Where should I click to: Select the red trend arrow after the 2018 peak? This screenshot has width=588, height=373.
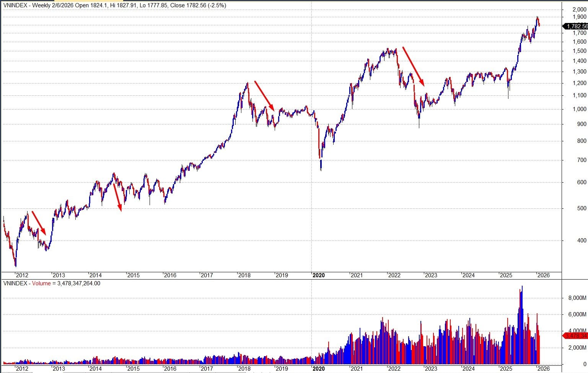pos(264,96)
